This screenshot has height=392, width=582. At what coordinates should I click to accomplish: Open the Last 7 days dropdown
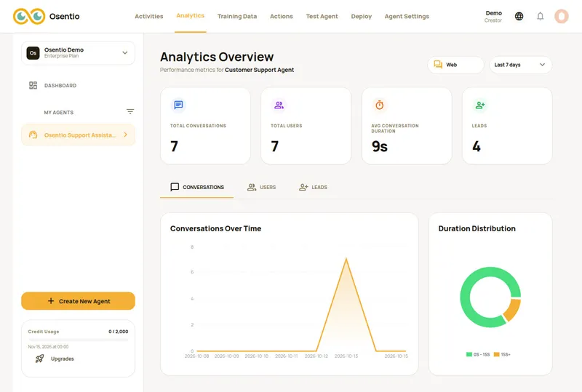pyautogui.click(x=520, y=65)
